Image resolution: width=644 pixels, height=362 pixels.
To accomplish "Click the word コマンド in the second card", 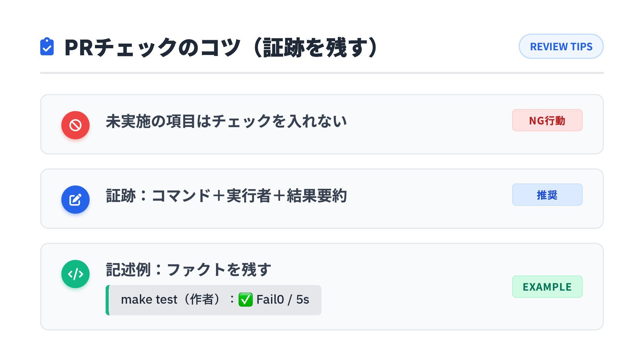I will point(181,195).
